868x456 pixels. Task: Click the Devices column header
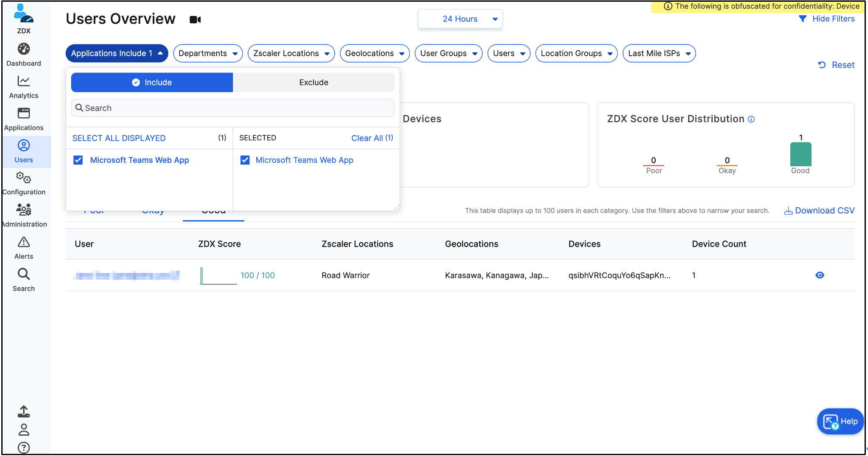click(584, 244)
